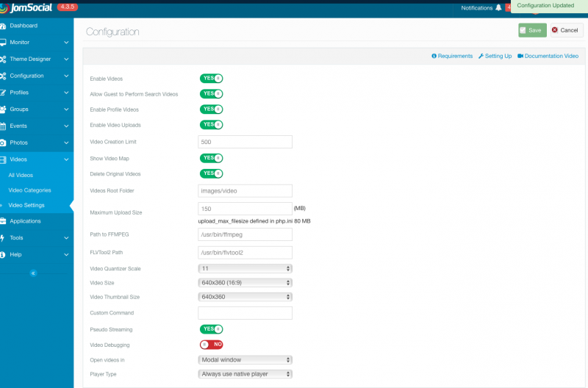
Task: Click the Profiles pencil icon
Action: [3, 93]
